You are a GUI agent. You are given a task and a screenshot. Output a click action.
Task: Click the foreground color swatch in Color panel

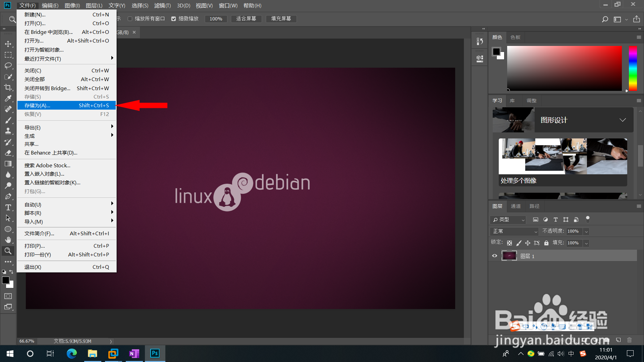496,52
